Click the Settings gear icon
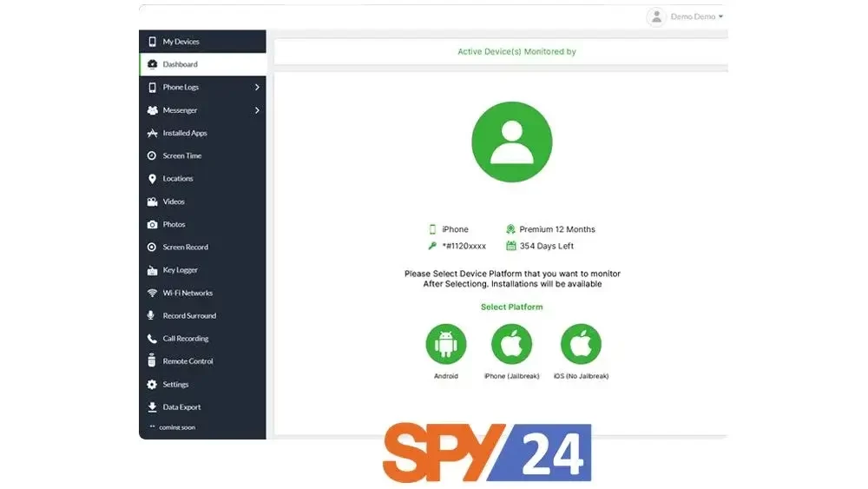This screenshot has height=489, width=868. click(152, 384)
